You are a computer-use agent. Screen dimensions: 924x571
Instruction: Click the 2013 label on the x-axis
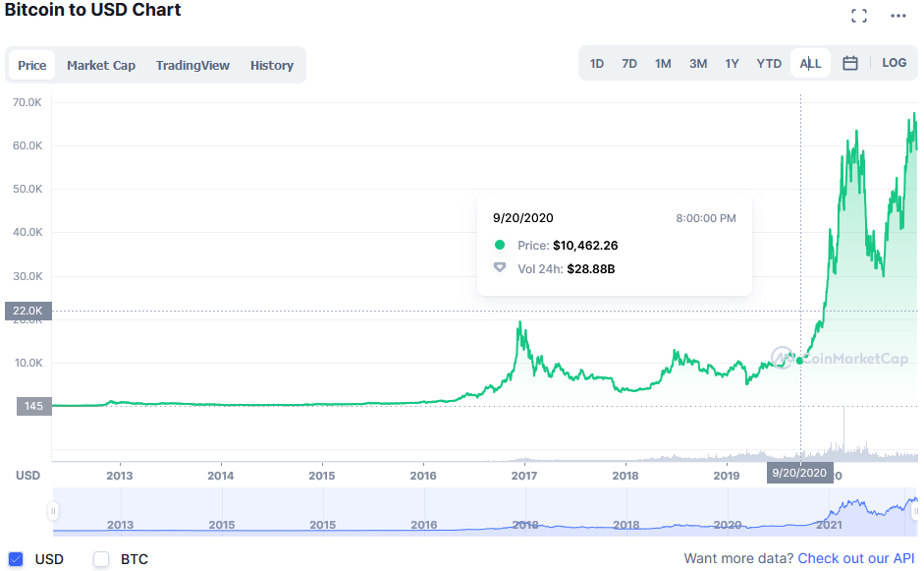pos(120,476)
